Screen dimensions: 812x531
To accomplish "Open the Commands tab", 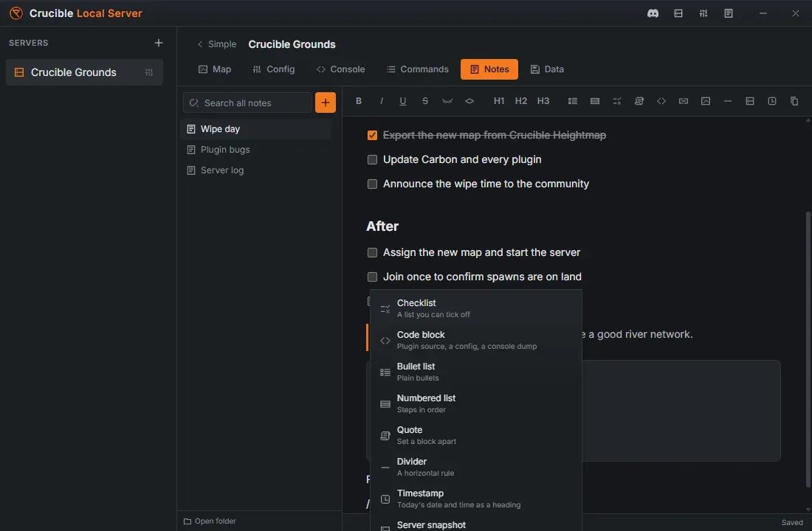I will coord(417,69).
